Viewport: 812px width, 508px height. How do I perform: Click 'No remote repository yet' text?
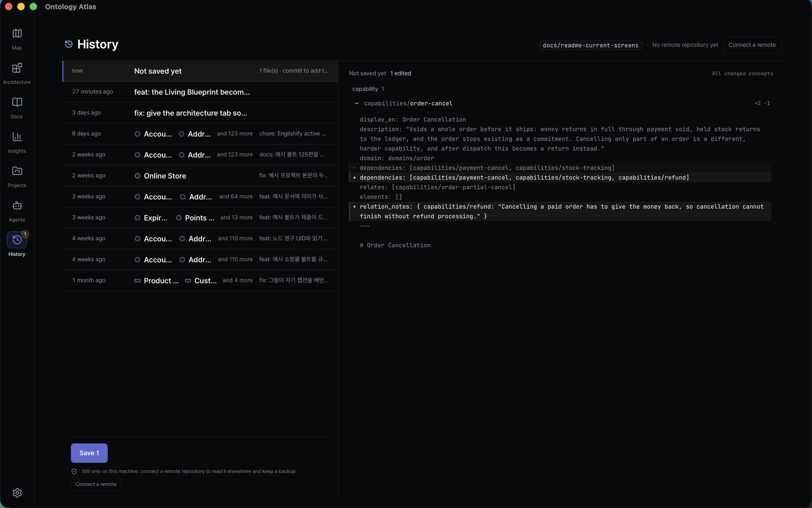coord(685,45)
